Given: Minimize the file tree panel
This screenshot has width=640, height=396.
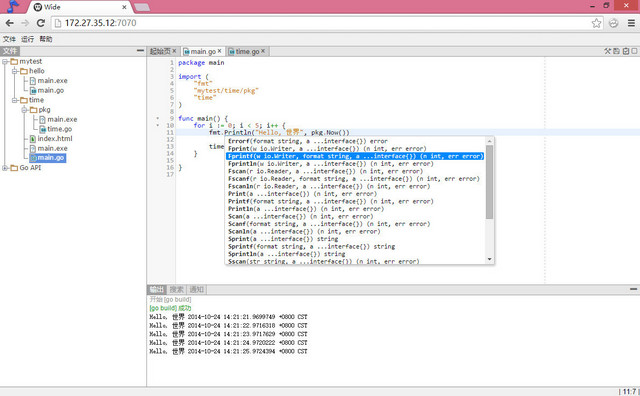Looking at the screenshot, I should 140,51.
